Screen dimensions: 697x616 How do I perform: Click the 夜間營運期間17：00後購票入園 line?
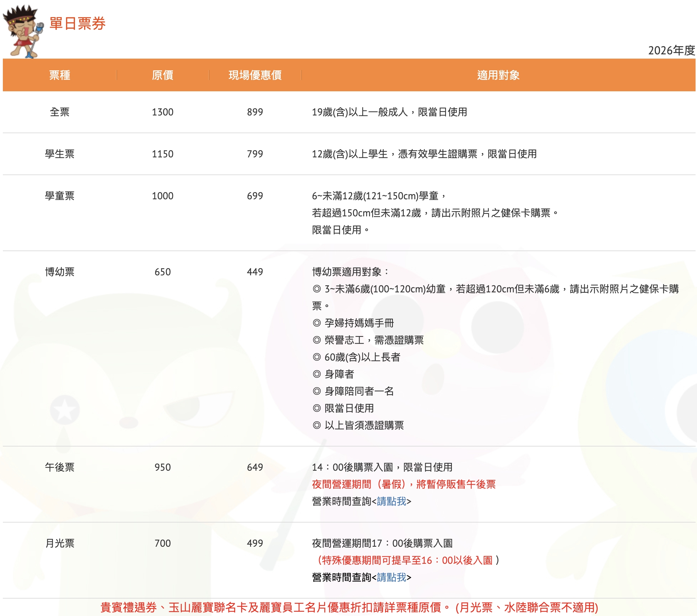point(382,543)
